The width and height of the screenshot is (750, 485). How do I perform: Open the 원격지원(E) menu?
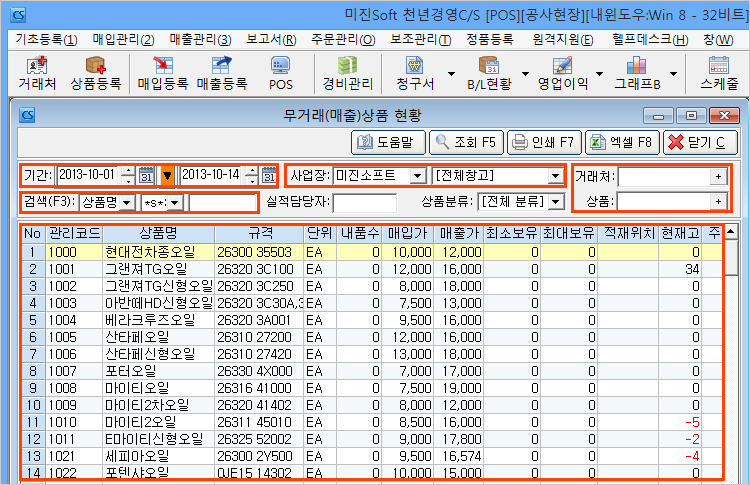[x=562, y=40]
